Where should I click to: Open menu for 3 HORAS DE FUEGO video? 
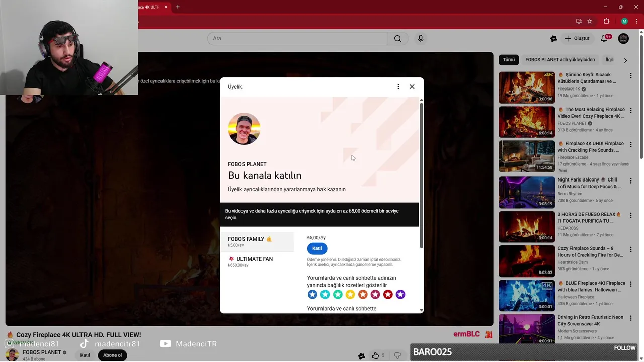click(631, 215)
